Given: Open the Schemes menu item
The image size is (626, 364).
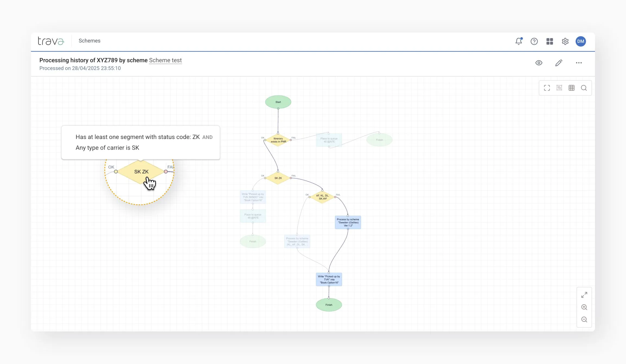Looking at the screenshot, I should tap(89, 41).
